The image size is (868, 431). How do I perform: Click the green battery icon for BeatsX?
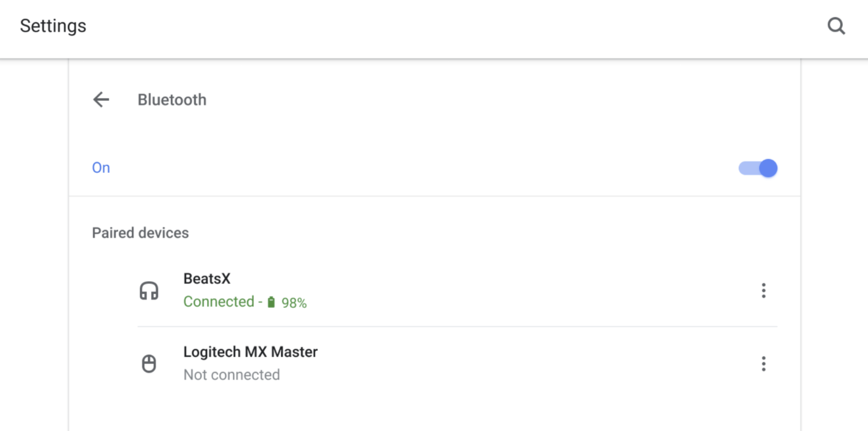point(271,302)
